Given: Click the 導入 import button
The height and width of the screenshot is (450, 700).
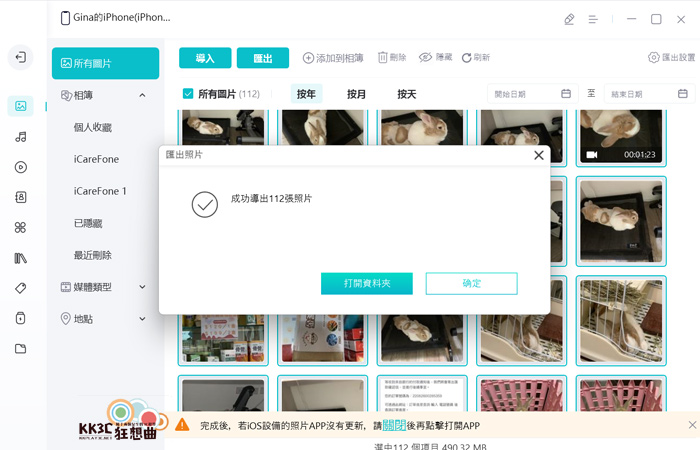Looking at the screenshot, I should 205,58.
